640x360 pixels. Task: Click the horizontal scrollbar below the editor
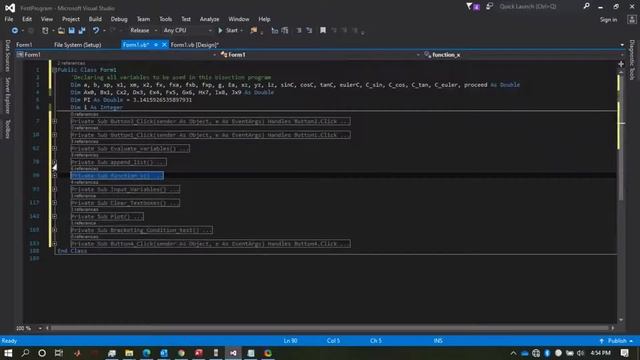pyautogui.click(x=330, y=328)
